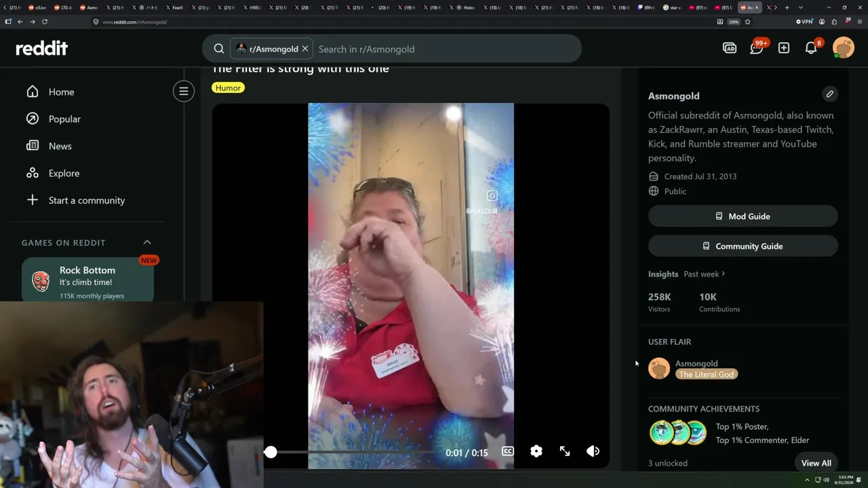Switch to the FearB tab
The image size is (868, 488).
point(175,7)
